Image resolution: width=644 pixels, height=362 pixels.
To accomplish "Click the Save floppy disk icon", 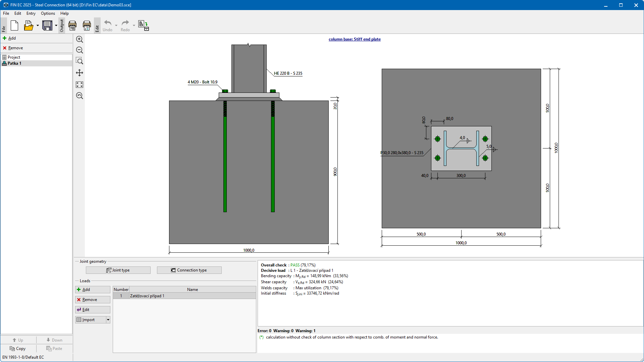I will tap(47, 25).
